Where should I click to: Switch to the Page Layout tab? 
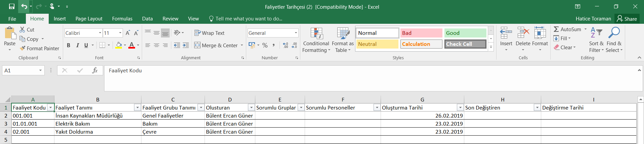pos(89,19)
